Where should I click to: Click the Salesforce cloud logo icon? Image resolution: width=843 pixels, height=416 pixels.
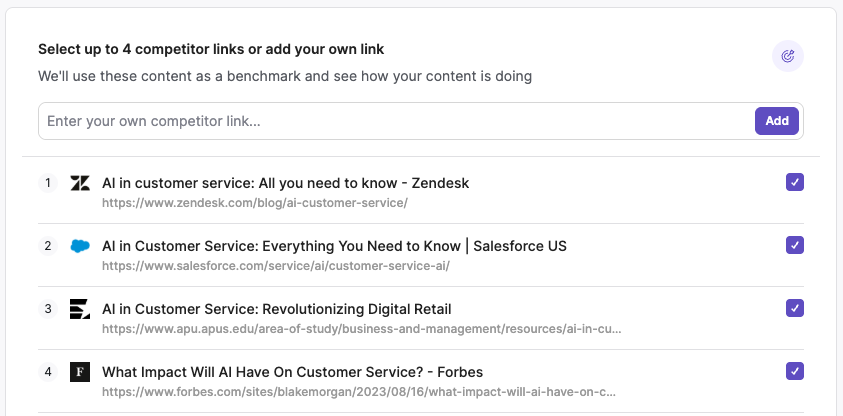[x=80, y=246]
